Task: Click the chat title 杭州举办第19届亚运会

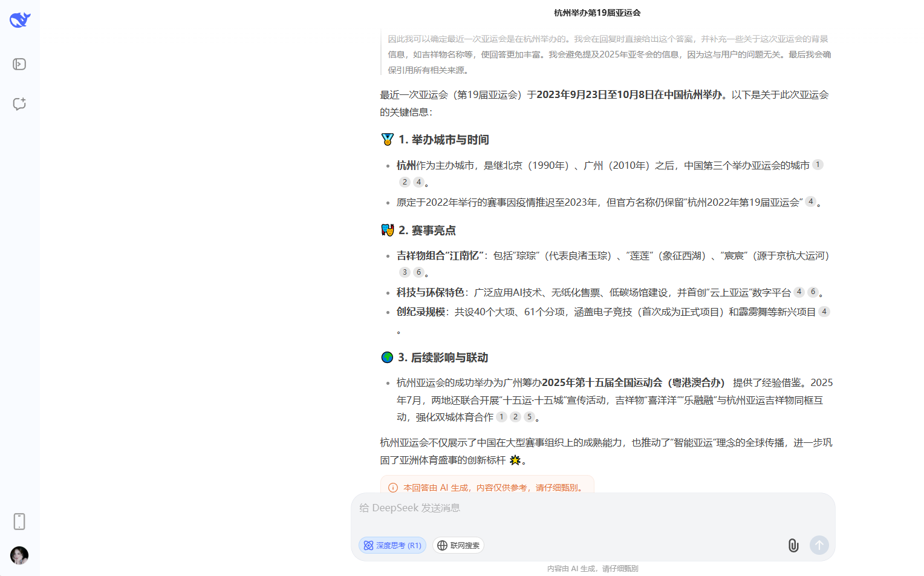Action: click(x=597, y=13)
